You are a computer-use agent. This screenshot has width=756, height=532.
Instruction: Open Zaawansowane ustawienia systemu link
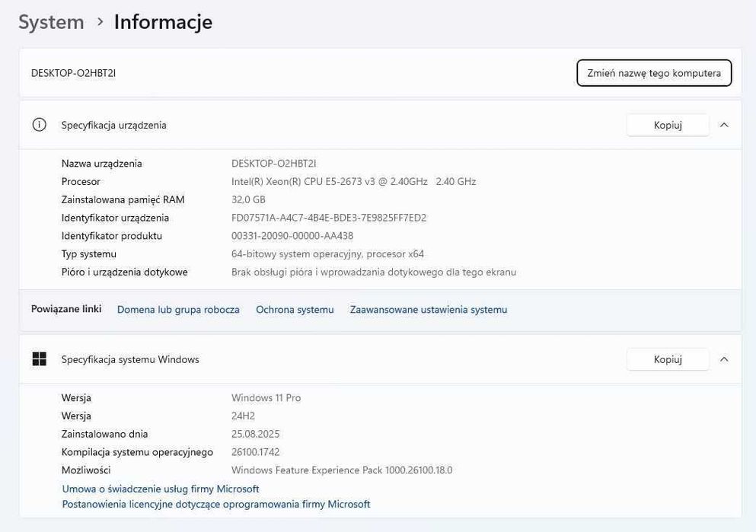[x=429, y=309]
